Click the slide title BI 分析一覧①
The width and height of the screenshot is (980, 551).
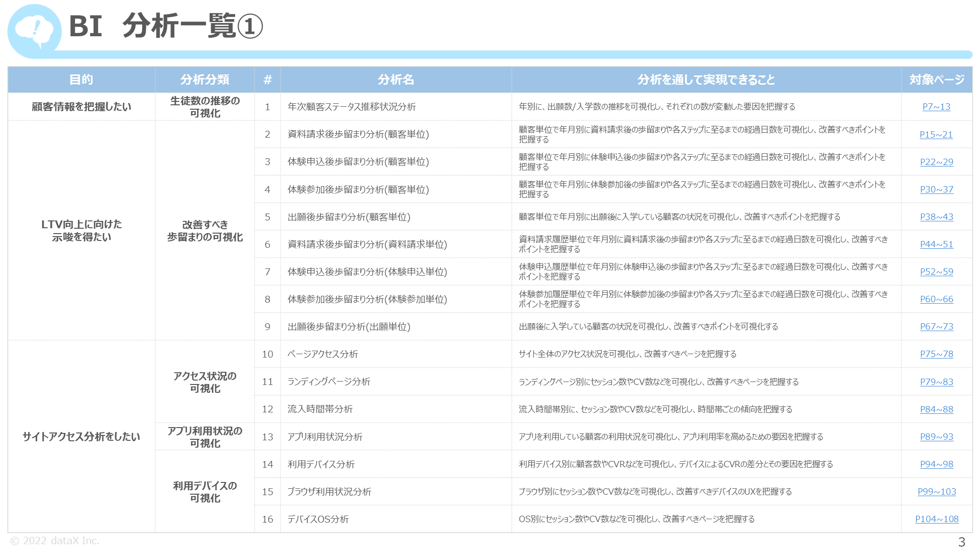166,26
